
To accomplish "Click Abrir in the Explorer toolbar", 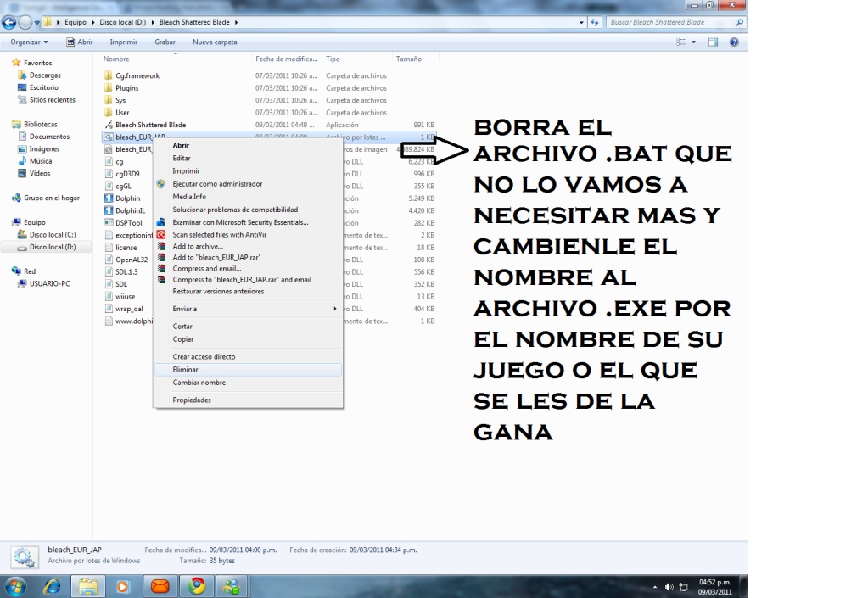I will (x=80, y=42).
